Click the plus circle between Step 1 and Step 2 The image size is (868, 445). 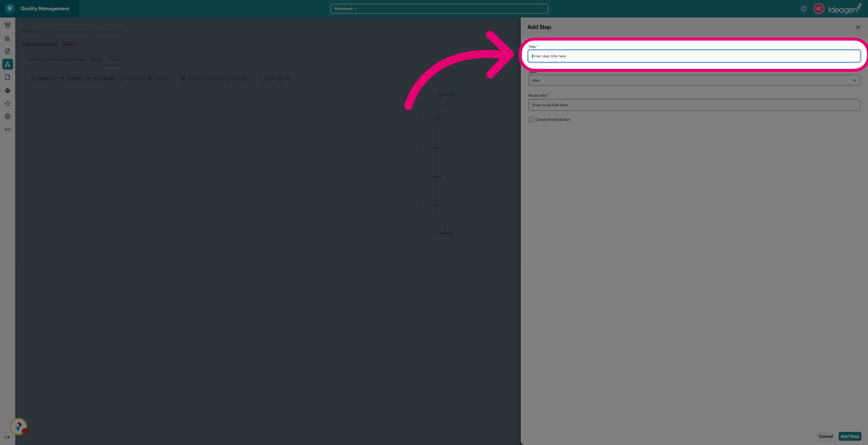click(436, 133)
